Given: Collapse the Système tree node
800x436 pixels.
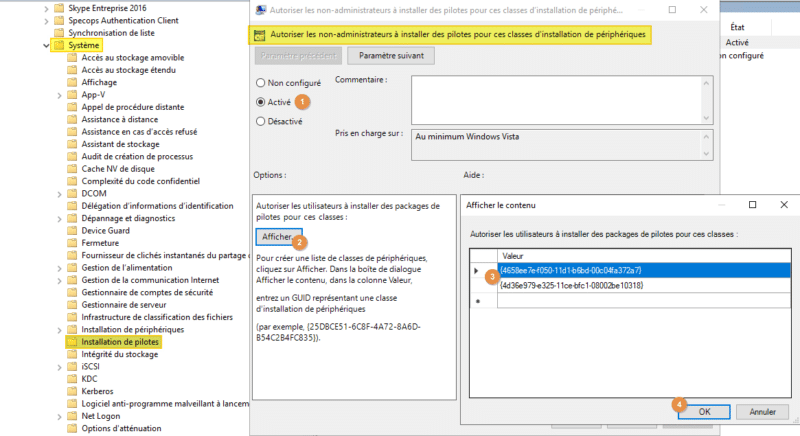Looking at the screenshot, I should (x=46, y=46).
